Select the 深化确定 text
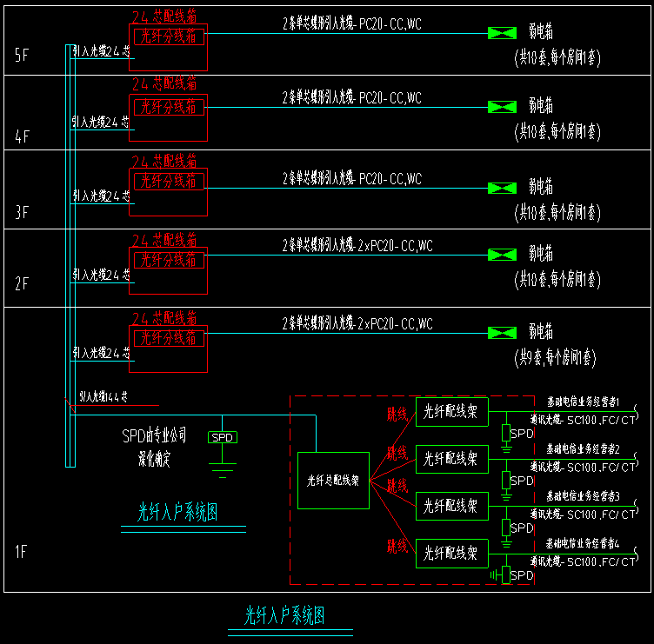654x644 pixels. (x=154, y=460)
